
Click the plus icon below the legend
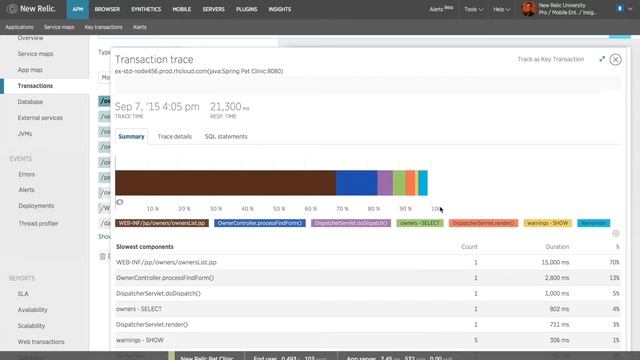coord(616,233)
